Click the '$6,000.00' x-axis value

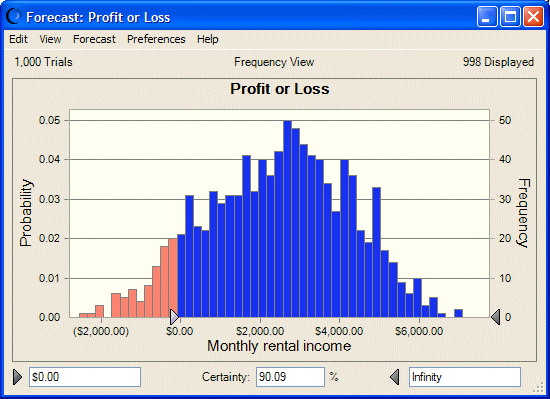[x=419, y=331]
